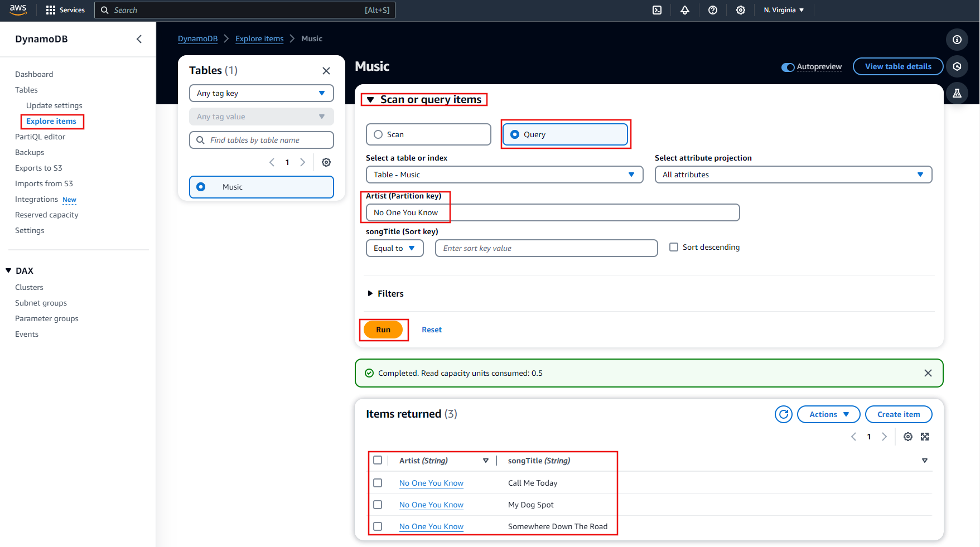Click the Create item button

click(x=898, y=414)
